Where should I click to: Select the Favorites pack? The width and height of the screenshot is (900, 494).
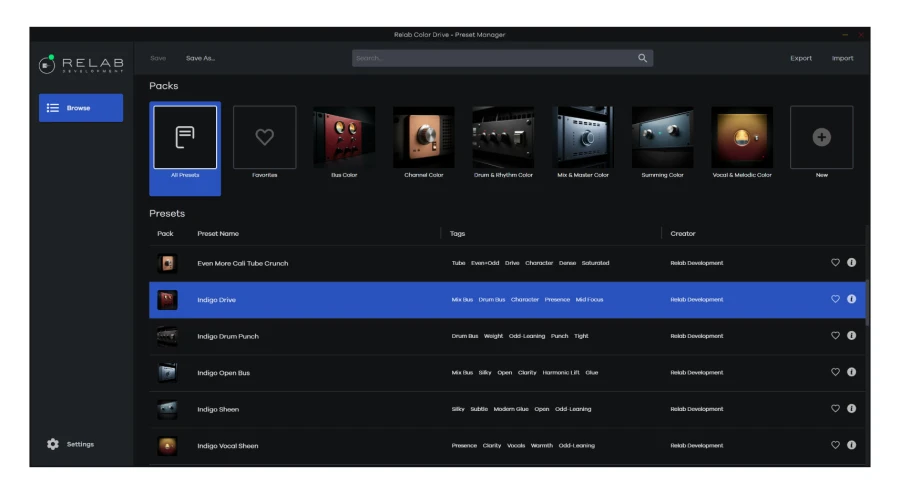pyautogui.click(x=265, y=142)
